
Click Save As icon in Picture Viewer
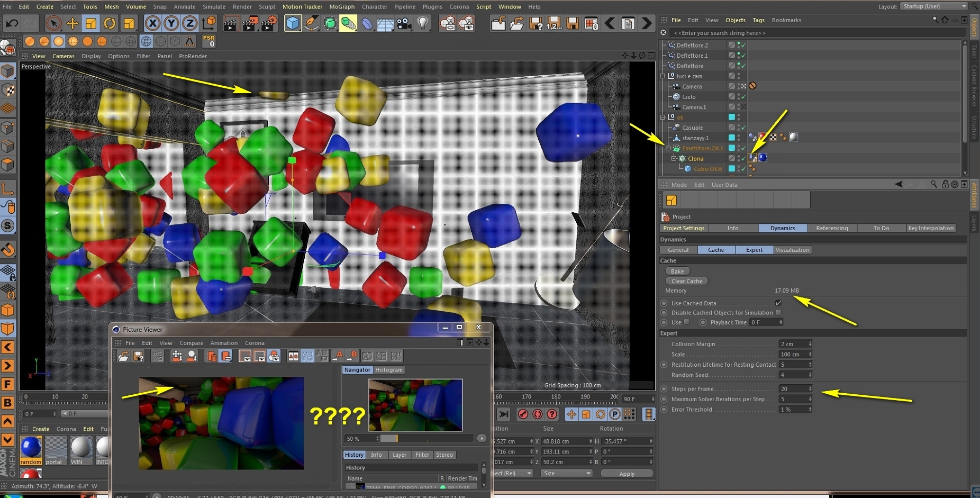pyautogui.click(x=138, y=356)
